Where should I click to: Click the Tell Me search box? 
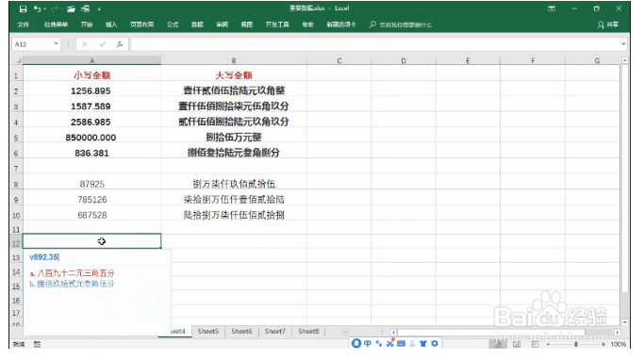[401, 25]
